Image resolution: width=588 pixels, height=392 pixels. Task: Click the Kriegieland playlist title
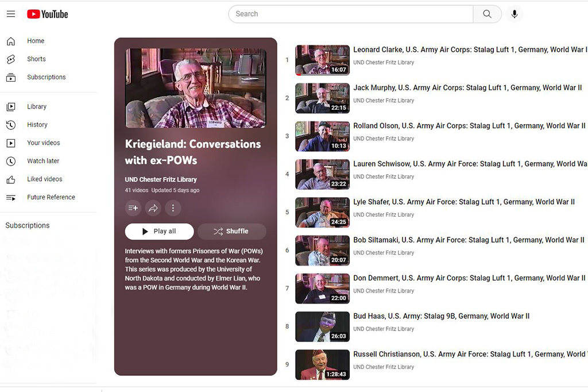click(193, 152)
